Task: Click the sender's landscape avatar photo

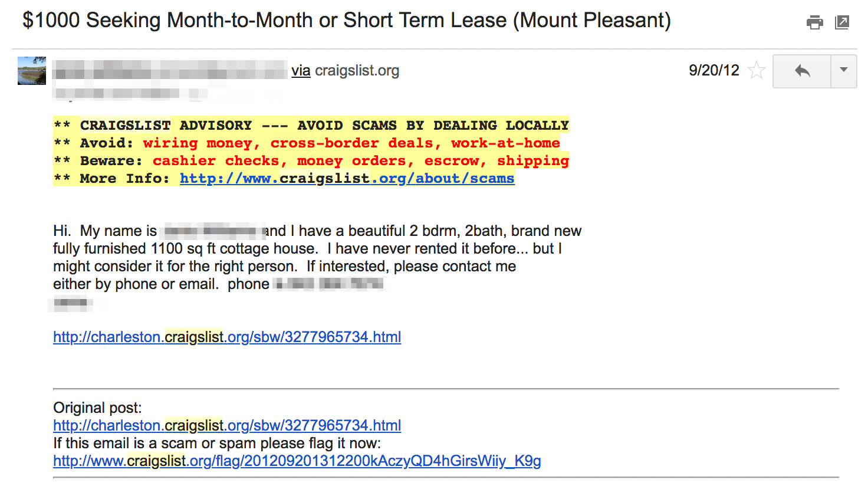Action: point(32,71)
